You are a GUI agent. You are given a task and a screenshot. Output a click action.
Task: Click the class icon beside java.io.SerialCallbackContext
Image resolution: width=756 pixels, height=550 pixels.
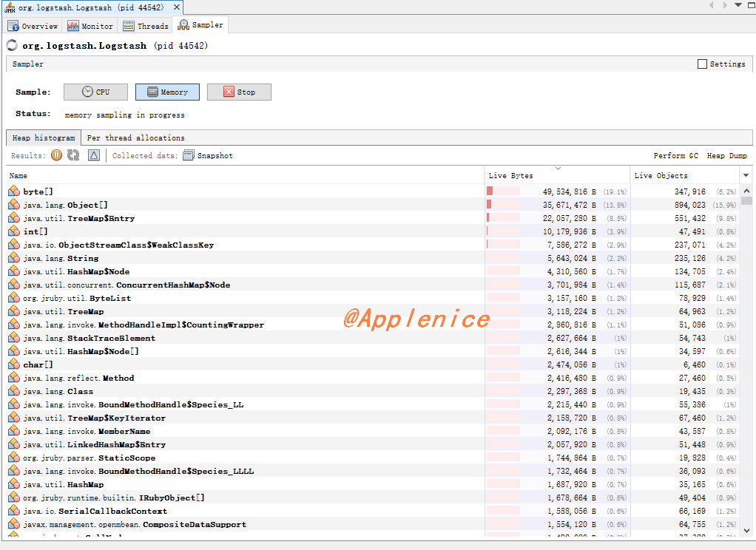click(x=14, y=511)
